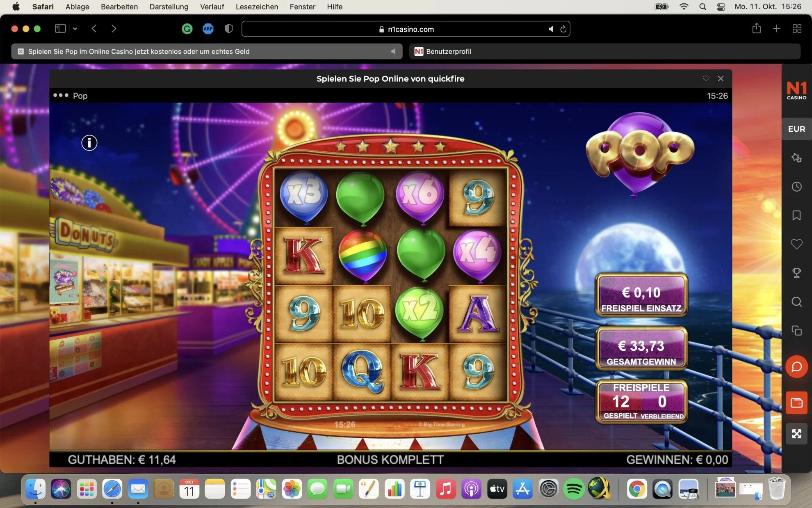The image size is (812, 508).
Task: Click the 'GUTHABEN: € 11,64' balance text
Action: click(x=122, y=460)
